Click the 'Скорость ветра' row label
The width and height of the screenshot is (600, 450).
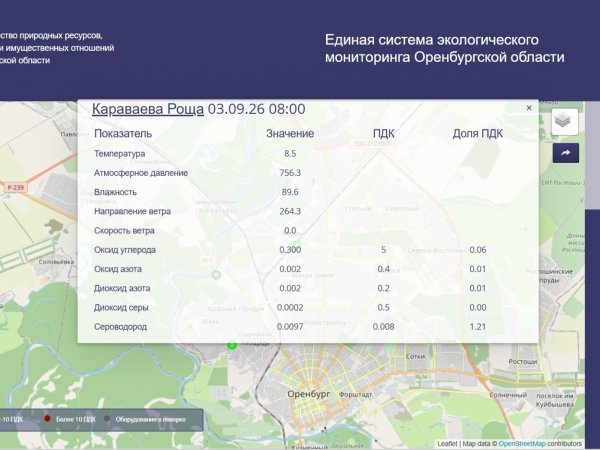tap(124, 231)
